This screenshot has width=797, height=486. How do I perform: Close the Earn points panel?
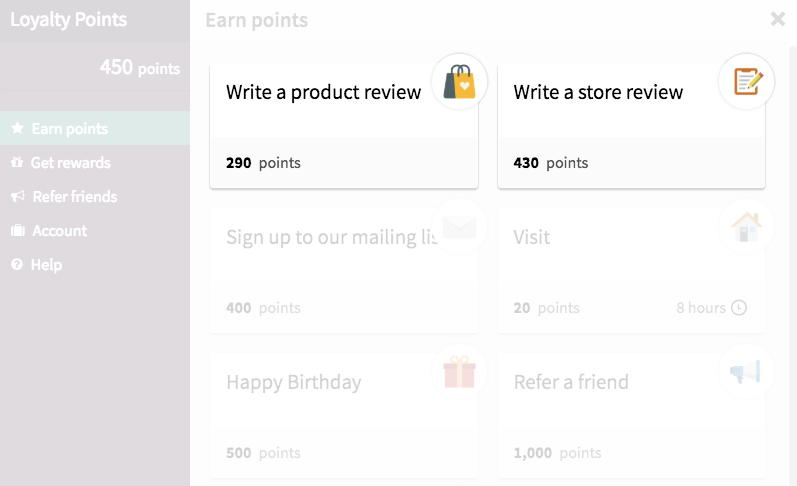pyautogui.click(x=778, y=19)
